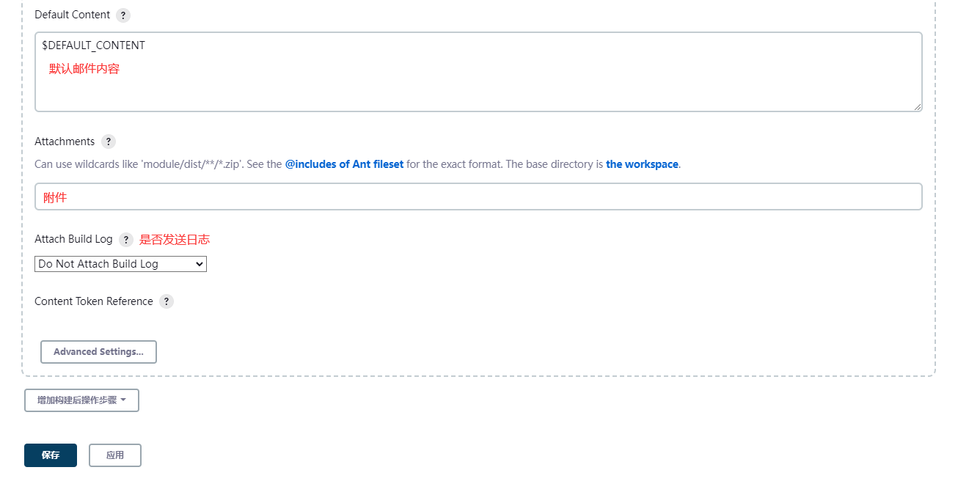Click the Attach Build Log help icon
The width and height of the screenshot is (980, 481).
tap(126, 240)
